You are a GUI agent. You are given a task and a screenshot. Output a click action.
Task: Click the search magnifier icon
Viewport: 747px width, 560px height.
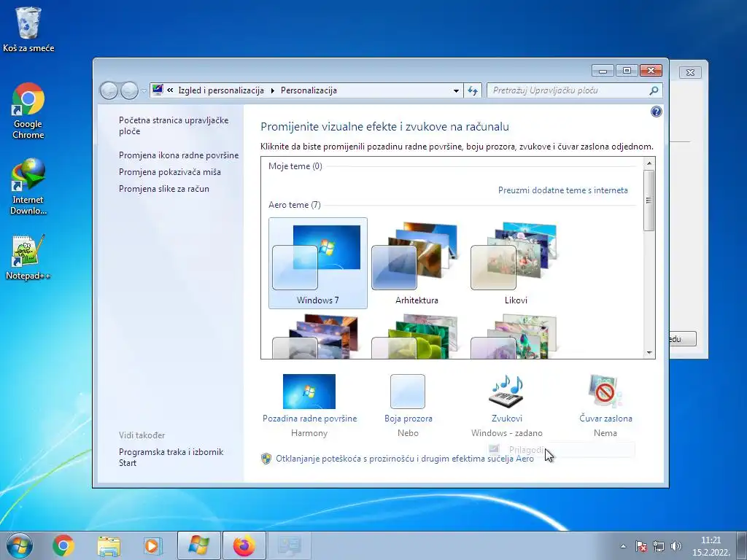coord(654,90)
